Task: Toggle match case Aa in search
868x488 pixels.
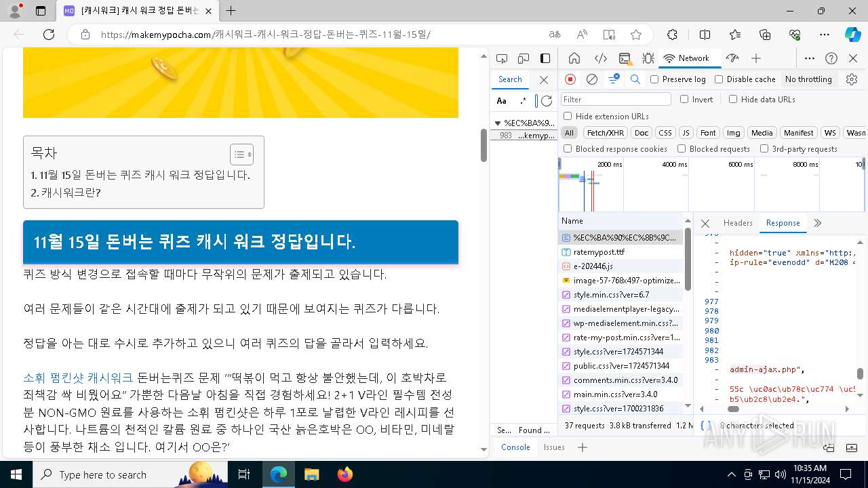Action: click(502, 101)
